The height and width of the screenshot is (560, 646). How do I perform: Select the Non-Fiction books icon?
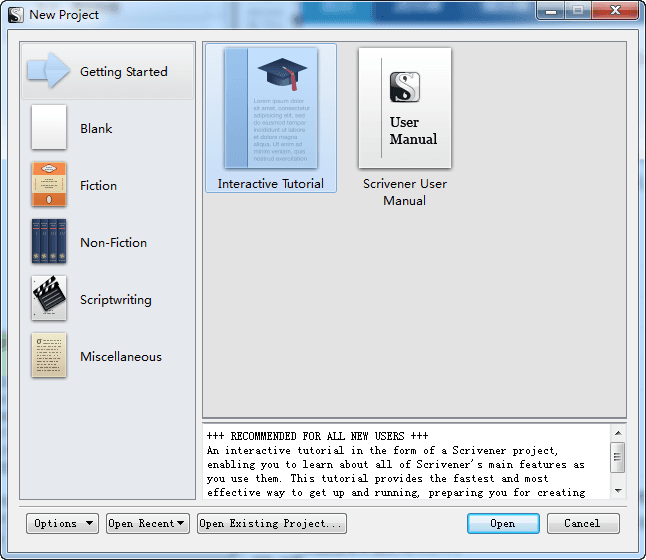(x=49, y=242)
